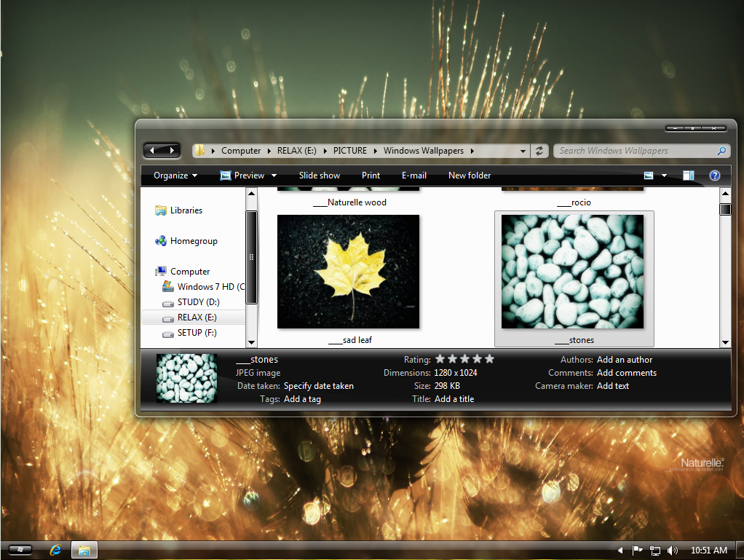This screenshot has height=560, width=744.
Task: Go forward with the right navigation arrow
Action: [172, 151]
